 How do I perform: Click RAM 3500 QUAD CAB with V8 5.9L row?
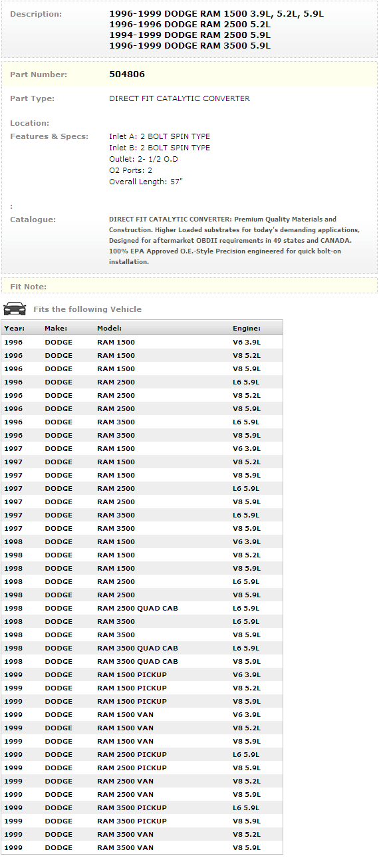(x=142, y=661)
